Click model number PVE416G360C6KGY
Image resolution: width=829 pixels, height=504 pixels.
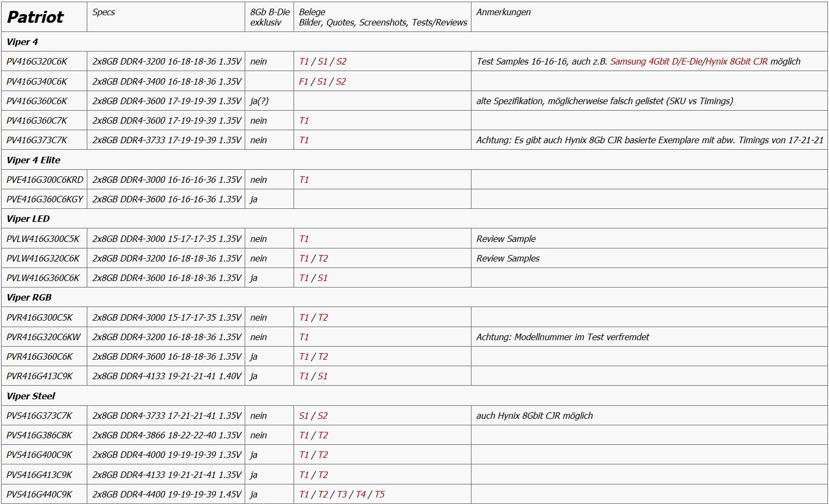[45, 199]
